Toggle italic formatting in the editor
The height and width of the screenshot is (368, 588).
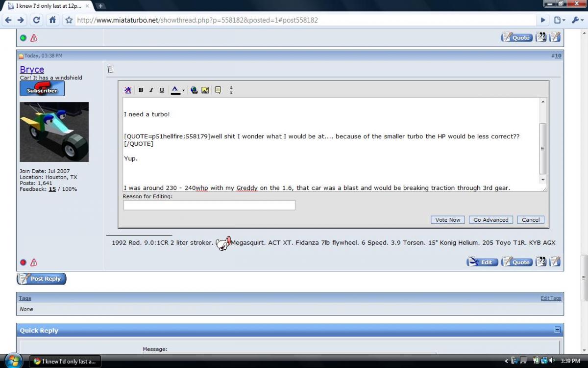click(151, 90)
